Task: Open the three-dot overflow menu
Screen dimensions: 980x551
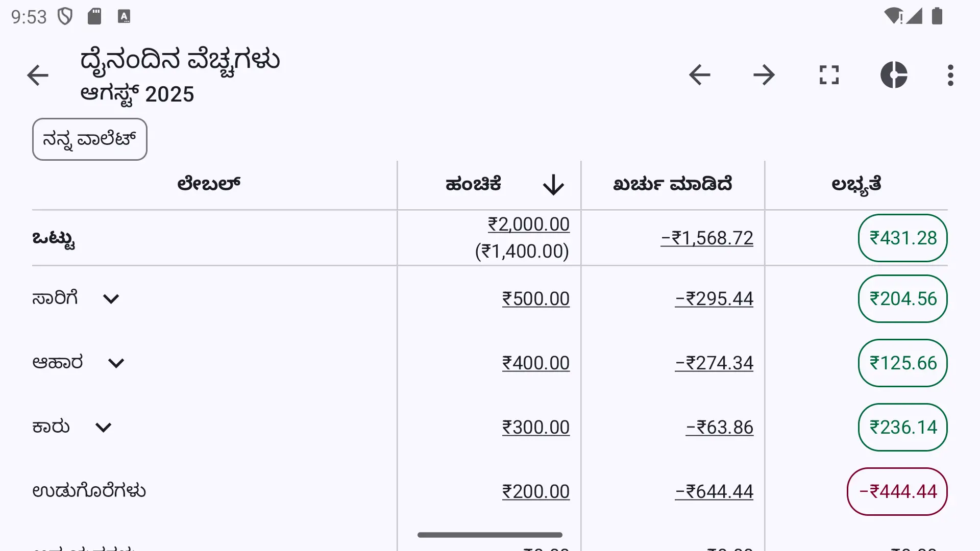Action: click(950, 76)
